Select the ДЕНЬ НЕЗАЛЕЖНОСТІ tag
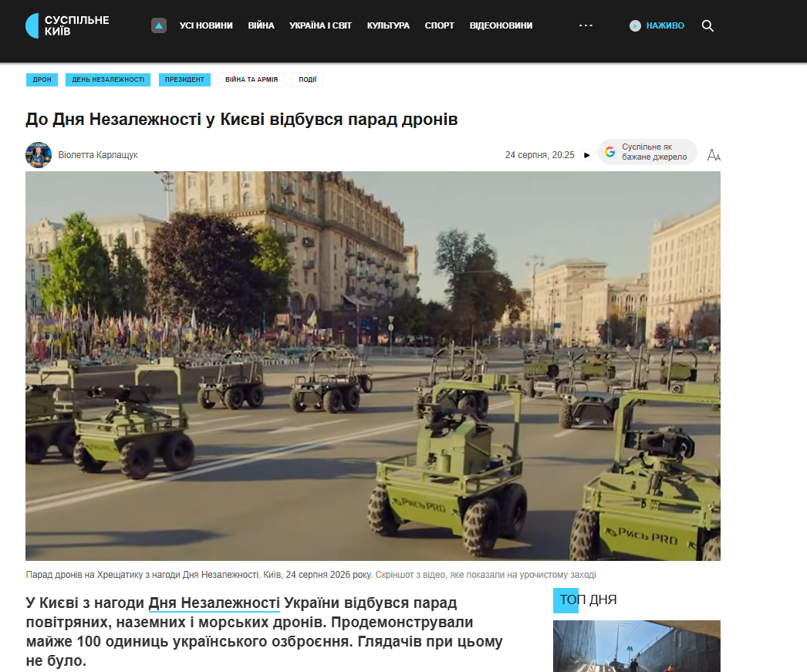This screenshot has height=672, width=807. pos(108,79)
